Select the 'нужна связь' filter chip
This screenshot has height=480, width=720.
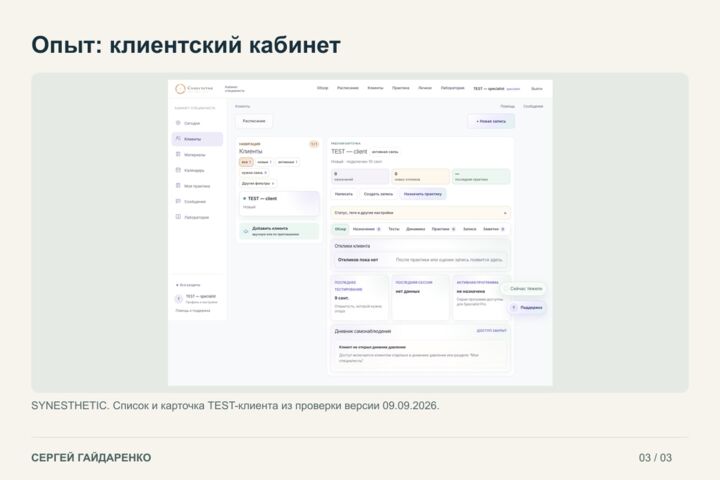click(x=254, y=173)
